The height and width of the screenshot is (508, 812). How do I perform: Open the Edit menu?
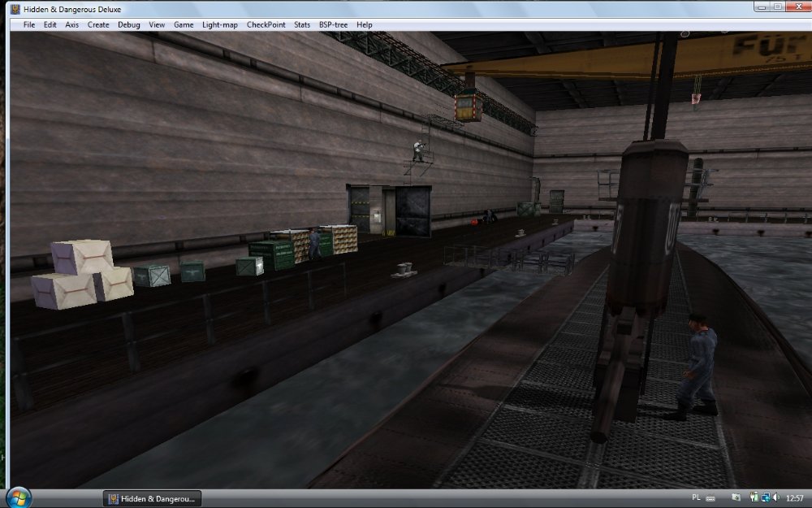point(50,24)
